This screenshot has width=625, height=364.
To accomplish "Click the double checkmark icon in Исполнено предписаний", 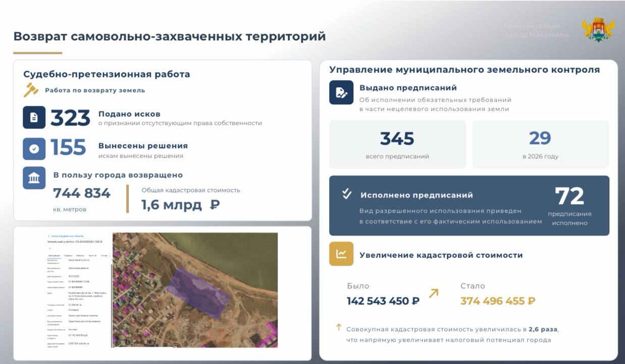I will [346, 194].
